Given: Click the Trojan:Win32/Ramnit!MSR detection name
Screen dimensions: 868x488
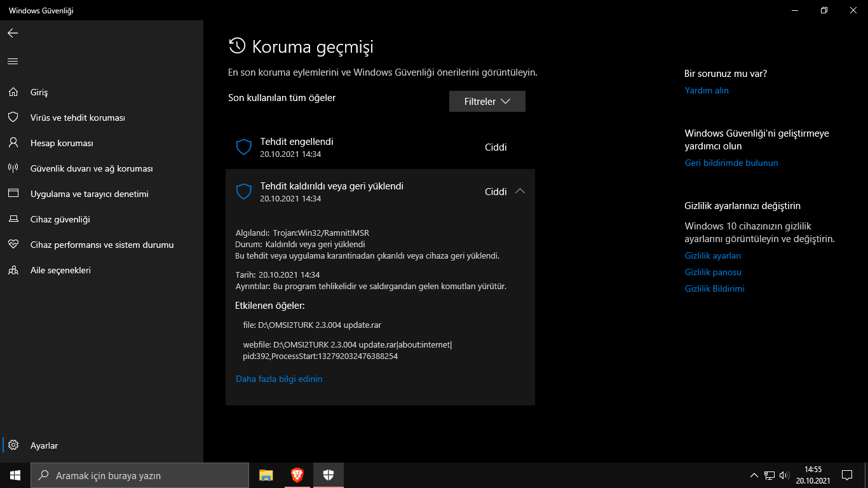Looking at the screenshot, I should pyautogui.click(x=321, y=233).
